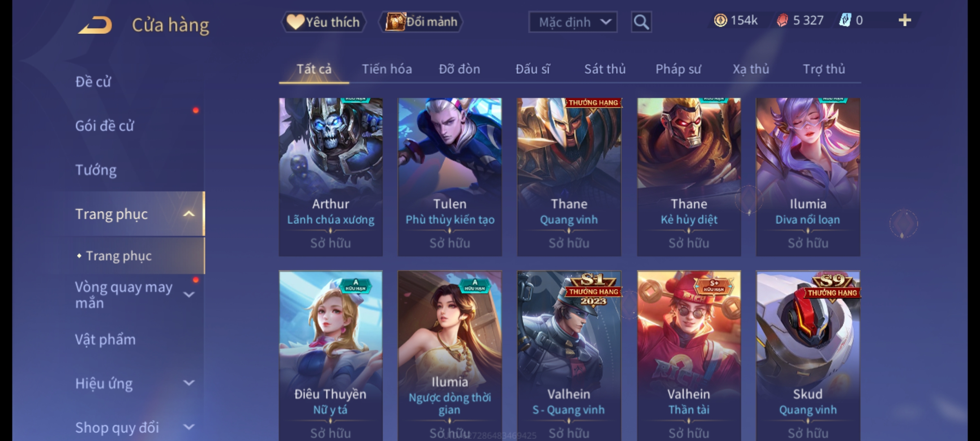Screen dimensions: 980x441
Task: Open Tướng in the sidebar
Action: (x=96, y=170)
